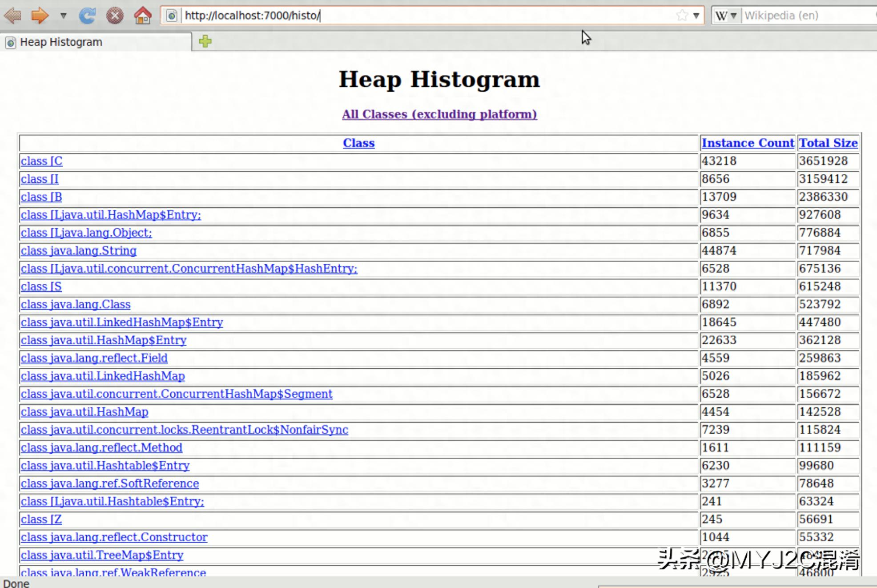This screenshot has width=877, height=588.
Task: Sort by Total Size column header
Action: click(828, 143)
